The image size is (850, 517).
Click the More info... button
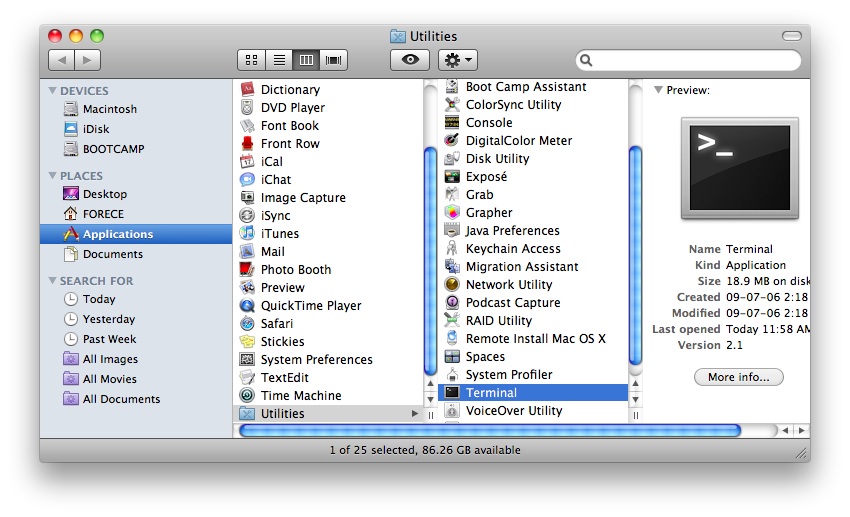point(738,377)
